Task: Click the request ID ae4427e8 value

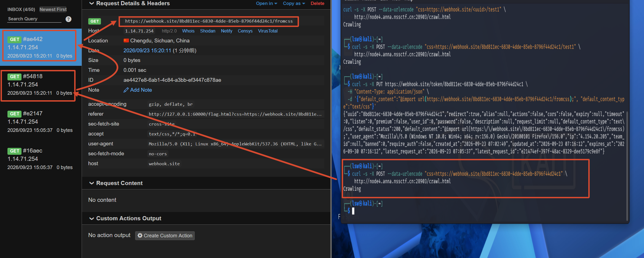Action: point(172,80)
